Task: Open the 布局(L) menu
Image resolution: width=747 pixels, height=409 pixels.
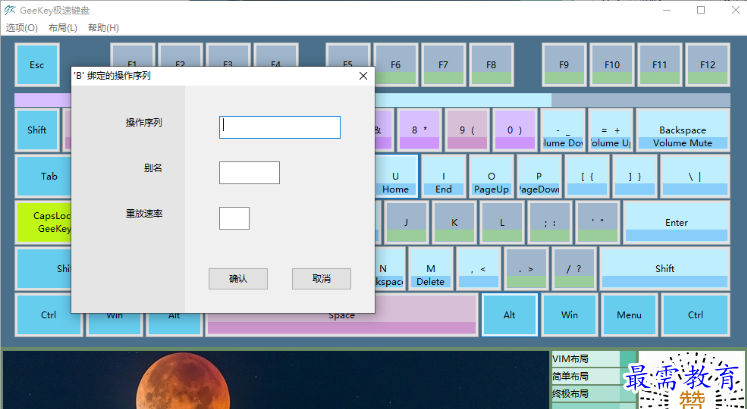Action: point(62,28)
